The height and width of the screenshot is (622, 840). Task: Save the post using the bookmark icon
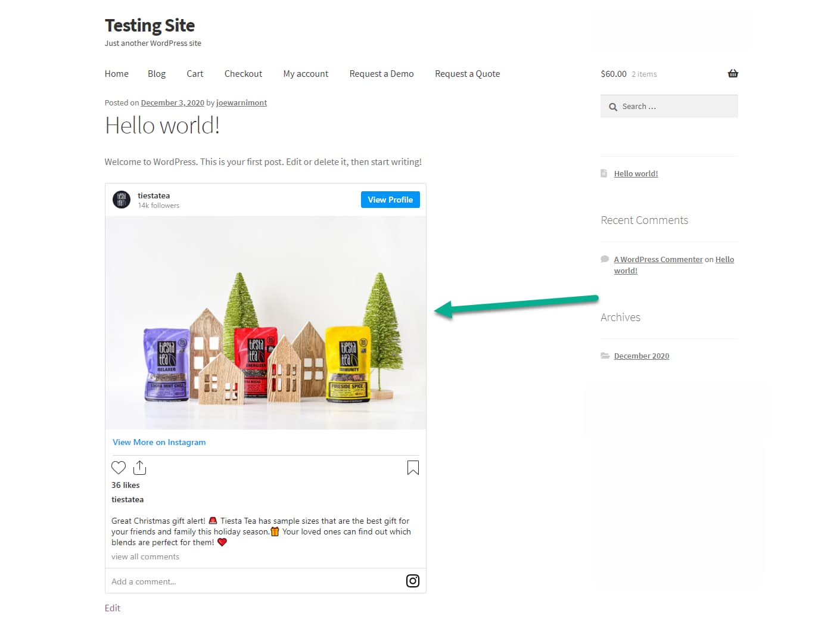pos(412,468)
